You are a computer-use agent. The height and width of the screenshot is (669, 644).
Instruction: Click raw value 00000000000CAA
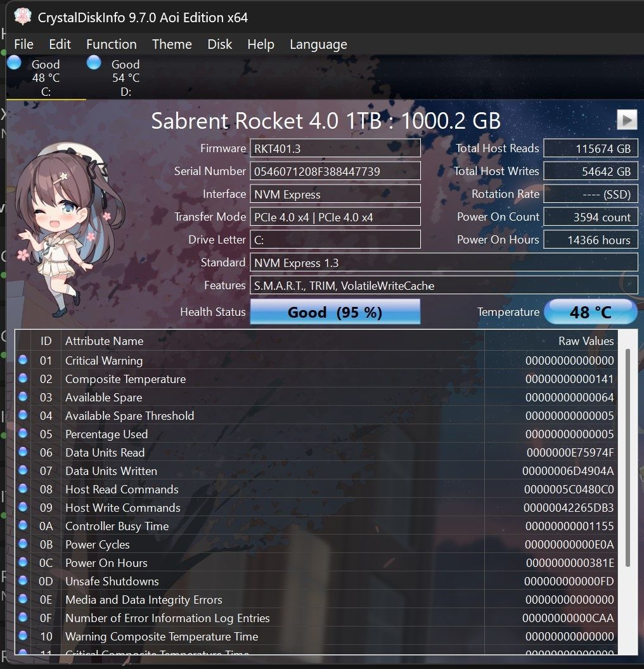point(568,618)
